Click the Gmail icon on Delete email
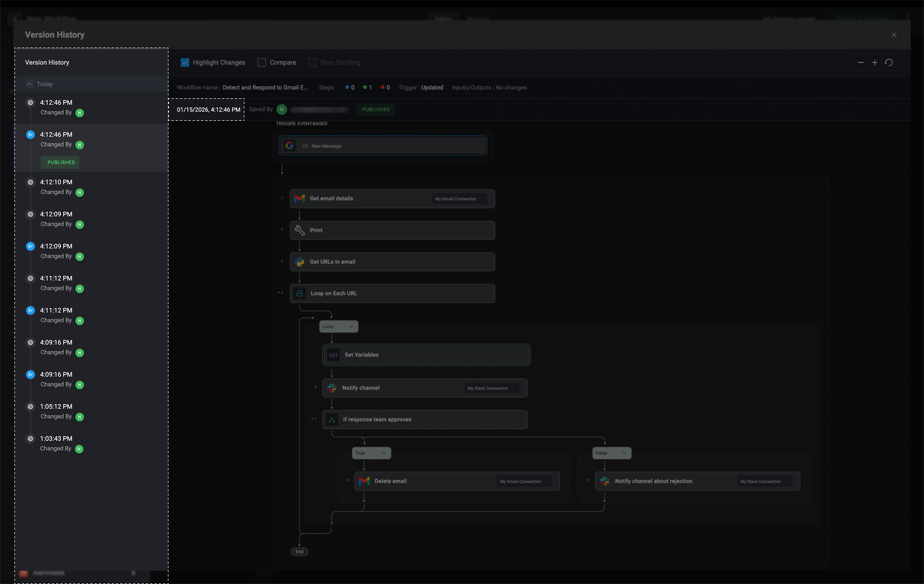 click(364, 481)
